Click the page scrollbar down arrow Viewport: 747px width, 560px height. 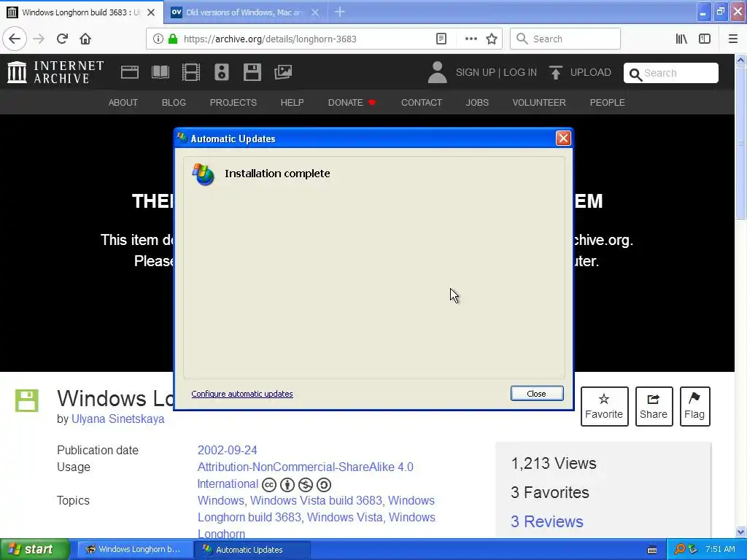740,532
